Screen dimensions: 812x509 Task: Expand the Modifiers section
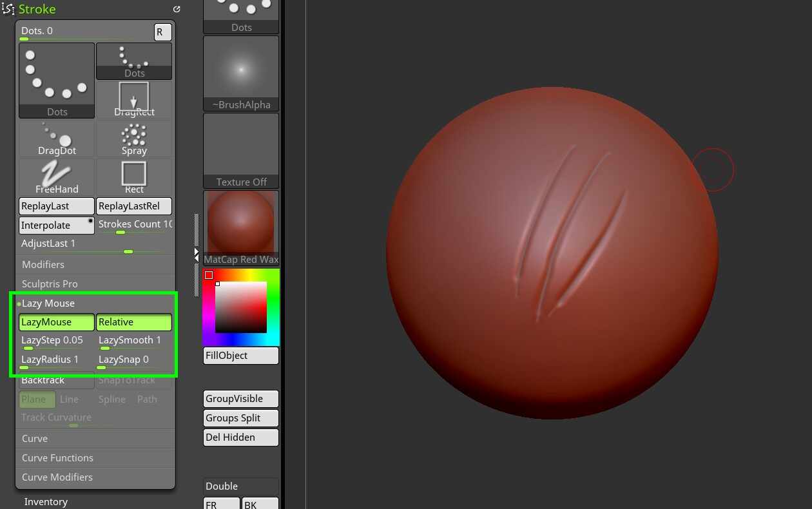43,264
